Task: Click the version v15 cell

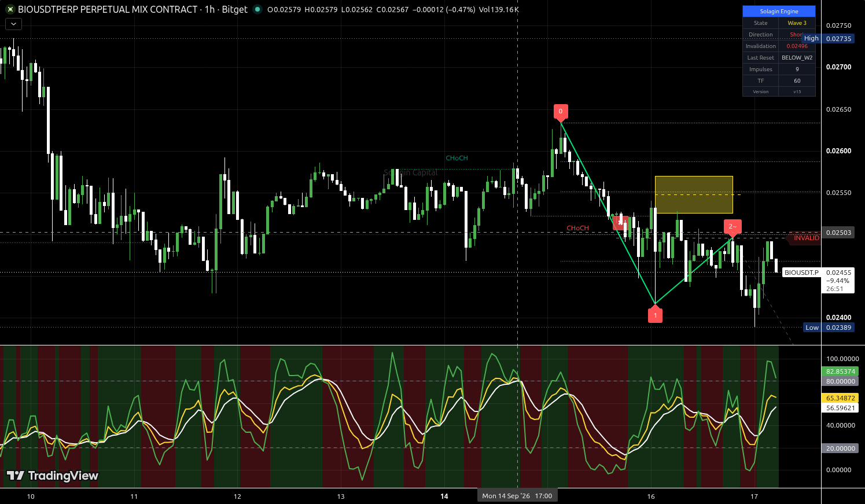Action: click(797, 91)
